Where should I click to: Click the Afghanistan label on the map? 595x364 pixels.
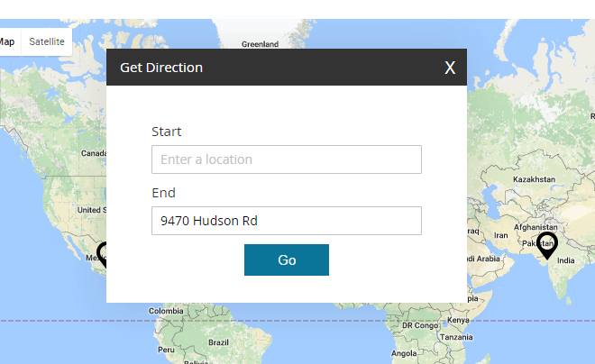tap(535, 227)
